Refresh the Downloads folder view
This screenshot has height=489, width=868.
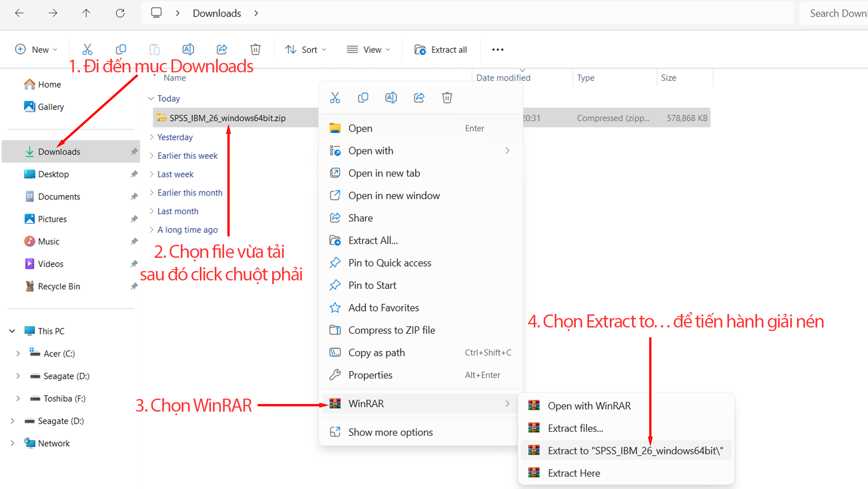(x=120, y=13)
